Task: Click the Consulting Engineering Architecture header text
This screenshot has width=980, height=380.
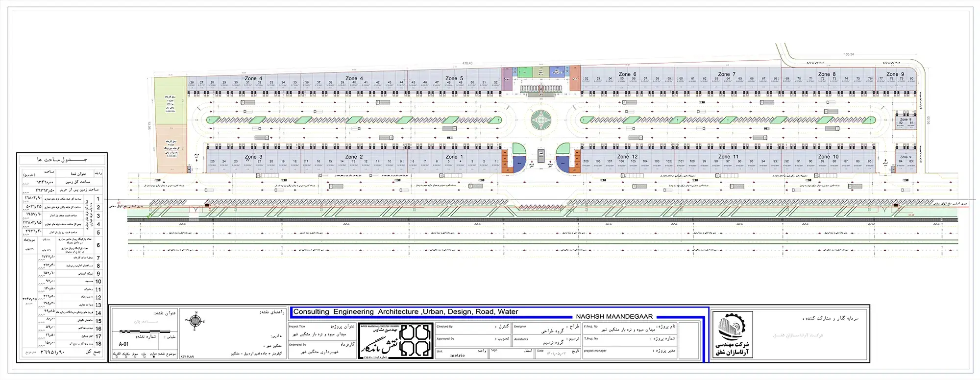Action: pos(405,311)
